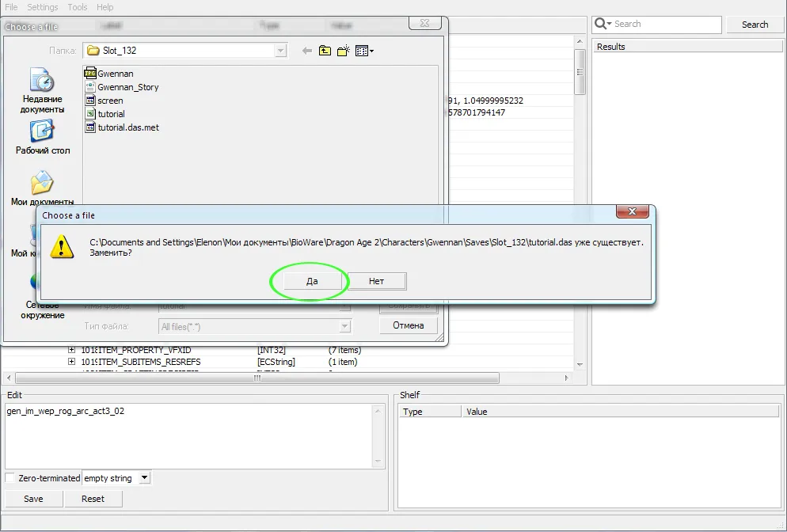Open the view menu icon
This screenshot has height=532, width=787.
point(364,51)
